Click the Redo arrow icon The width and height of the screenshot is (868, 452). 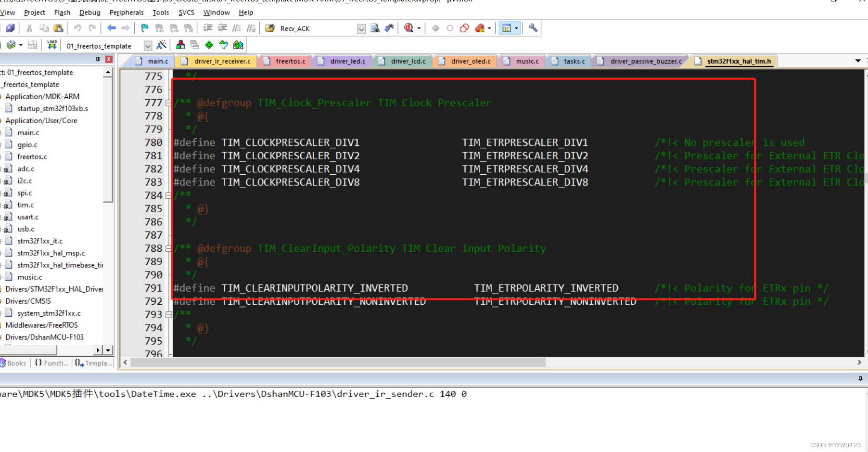point(92,28)
